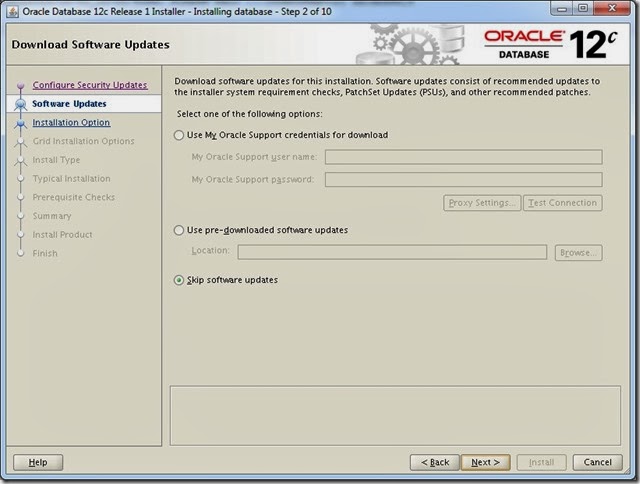Click "Select one of the following options:" text
Image resolution: width=640 pixels, height=484 pixels.
(x=249, y=114)
